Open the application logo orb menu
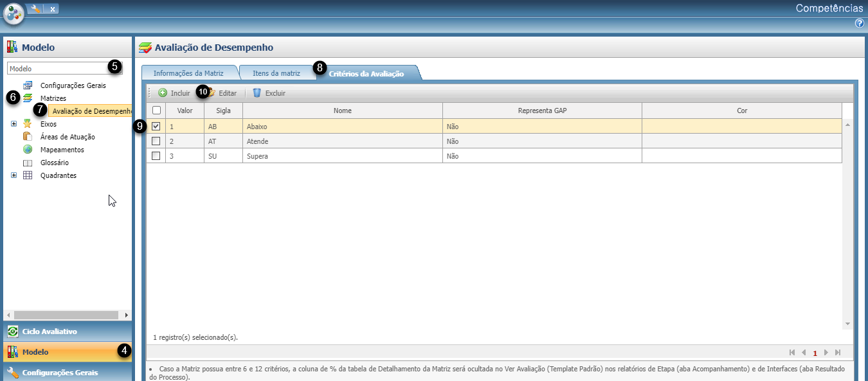 pyautogui.click(x=14, y=13)
